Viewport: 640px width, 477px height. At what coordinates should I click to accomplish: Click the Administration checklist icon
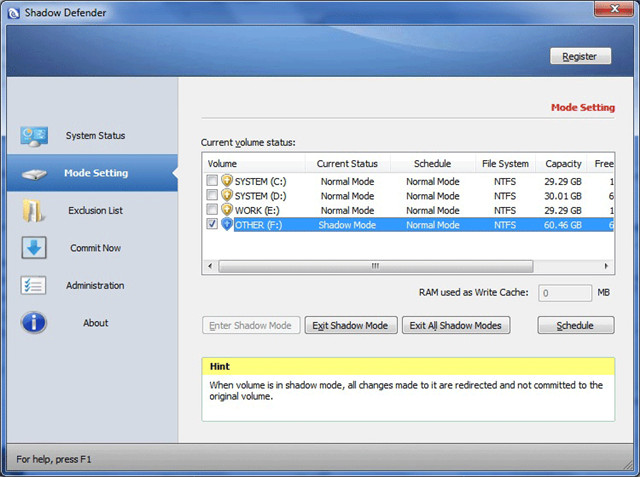click(33, 285)
